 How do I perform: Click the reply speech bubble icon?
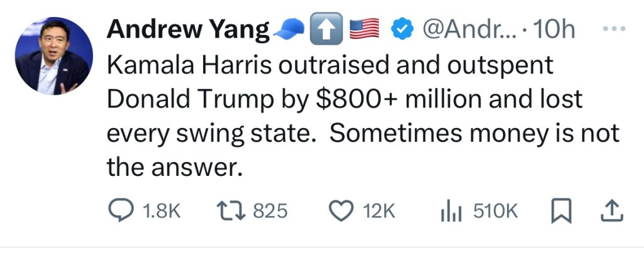pos(120,211)
